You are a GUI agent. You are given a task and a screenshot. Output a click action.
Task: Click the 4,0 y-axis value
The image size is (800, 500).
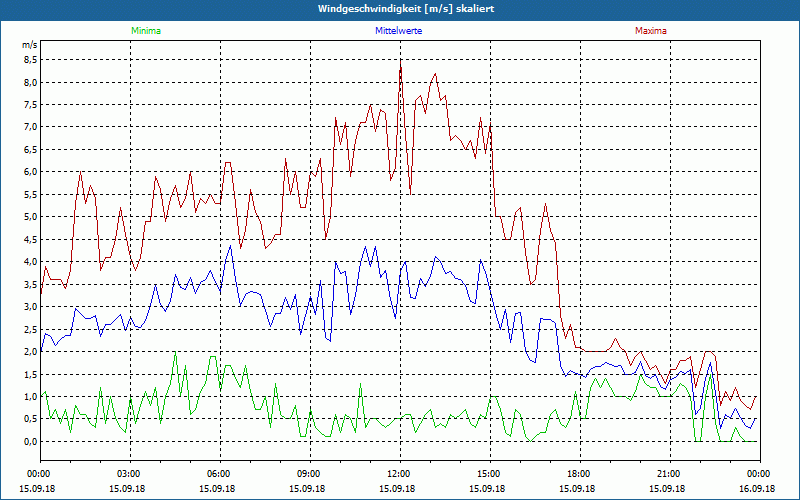pyautogui.click(x=31, y=262)
